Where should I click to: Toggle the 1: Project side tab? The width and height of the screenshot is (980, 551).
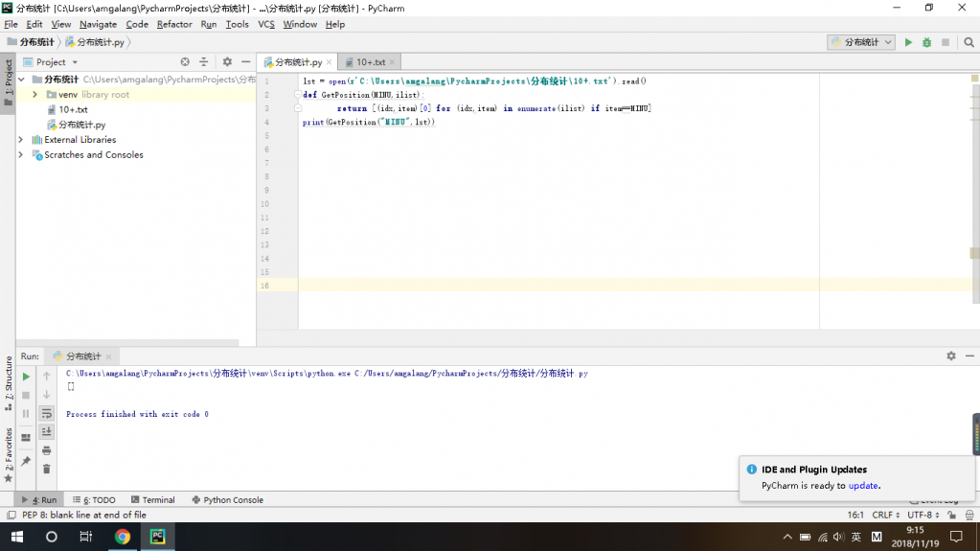click(x=8, y=83)
